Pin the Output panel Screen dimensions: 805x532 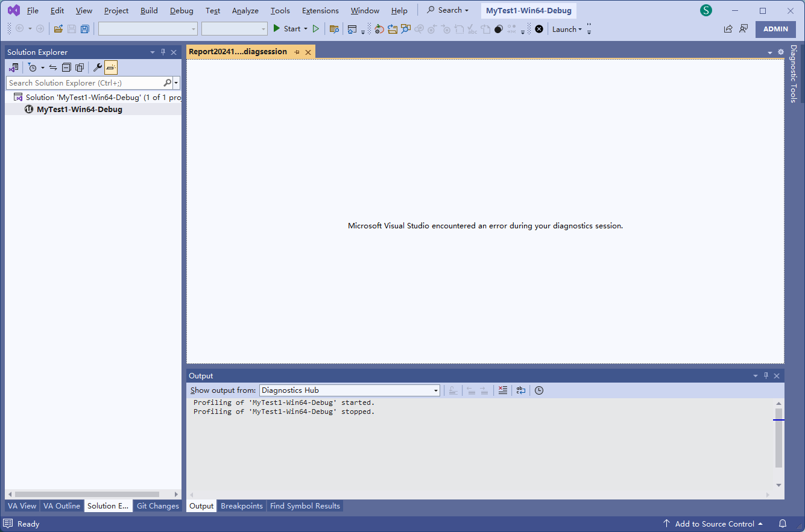tap(766, 376)
